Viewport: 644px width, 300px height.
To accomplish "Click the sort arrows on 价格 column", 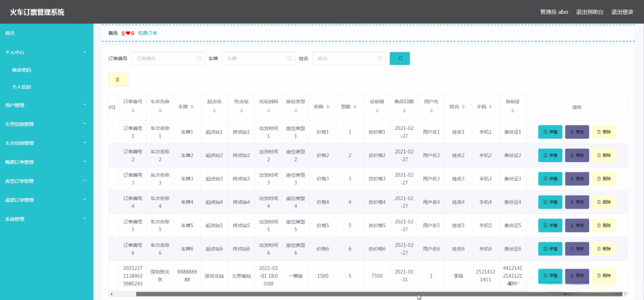I will 328,107.
